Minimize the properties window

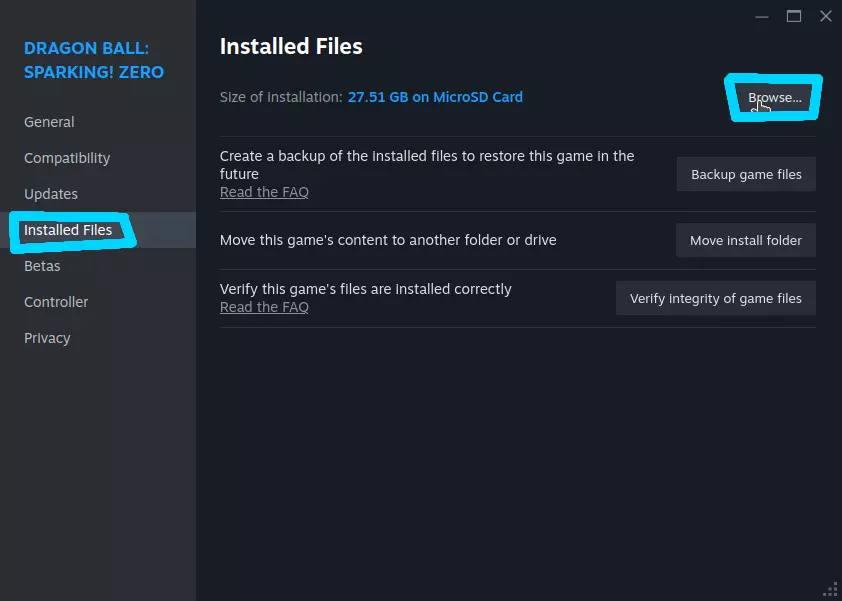[x=761, y=17]
